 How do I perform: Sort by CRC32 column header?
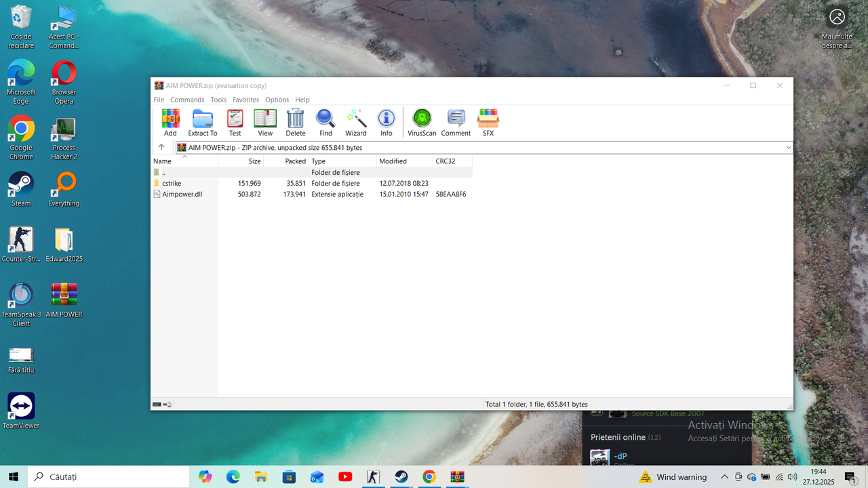click(x=452, y=161)
